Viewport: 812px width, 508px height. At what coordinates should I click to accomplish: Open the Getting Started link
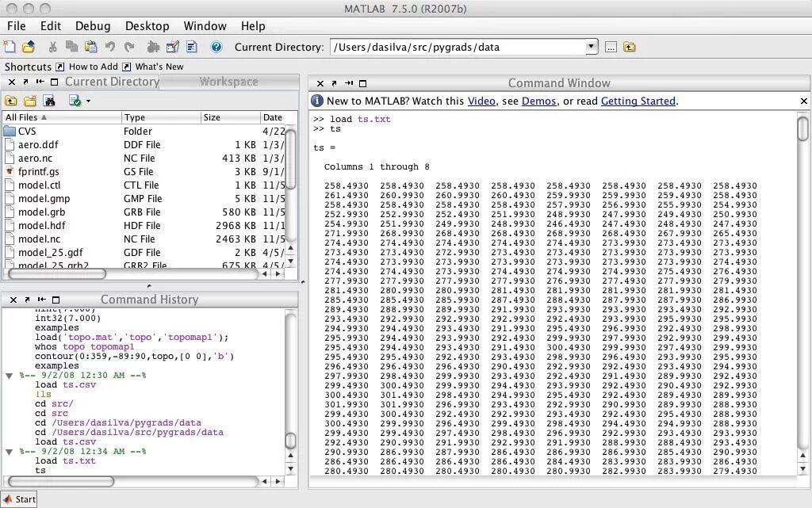click(x=638, y=101)
